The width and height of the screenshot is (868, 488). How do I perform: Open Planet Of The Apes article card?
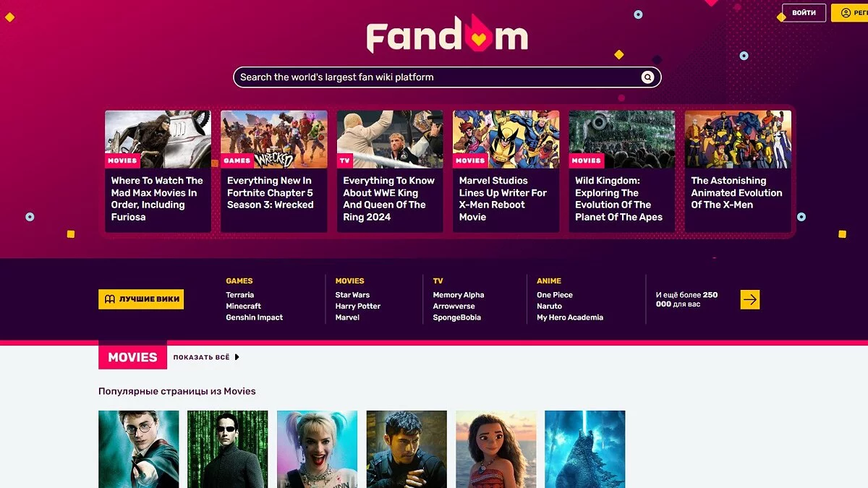622,171
